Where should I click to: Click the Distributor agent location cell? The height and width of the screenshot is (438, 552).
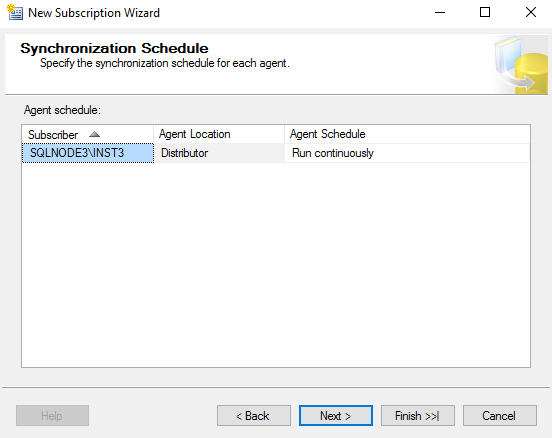219,153
